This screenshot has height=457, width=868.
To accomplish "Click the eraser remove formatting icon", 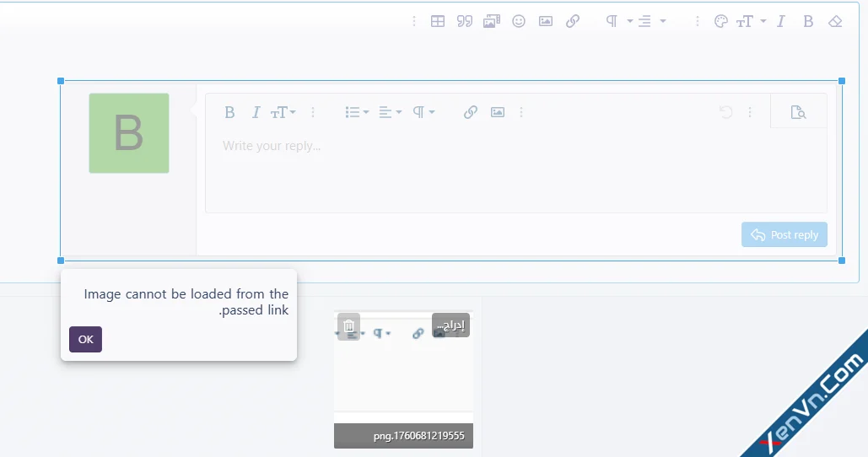I will (x=835, y=22).
